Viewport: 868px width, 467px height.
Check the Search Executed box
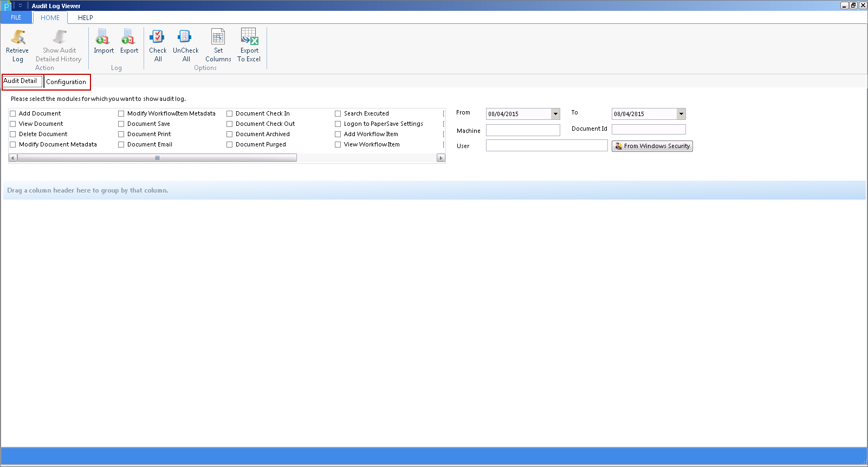pos(338,114)
